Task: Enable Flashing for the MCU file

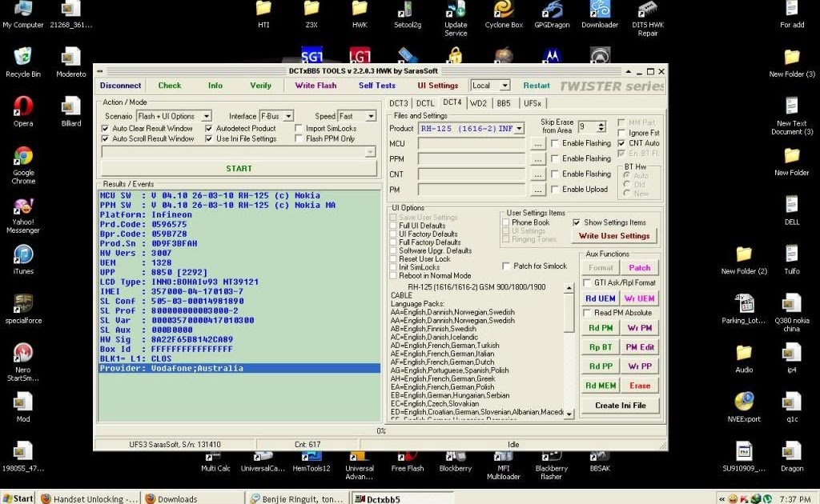Action: point(555,143)
